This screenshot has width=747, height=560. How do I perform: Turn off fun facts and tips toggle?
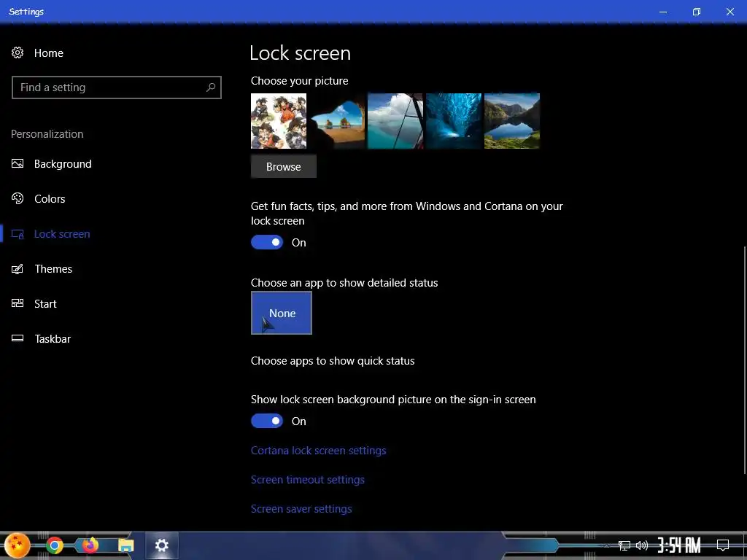tap(267, 242)
